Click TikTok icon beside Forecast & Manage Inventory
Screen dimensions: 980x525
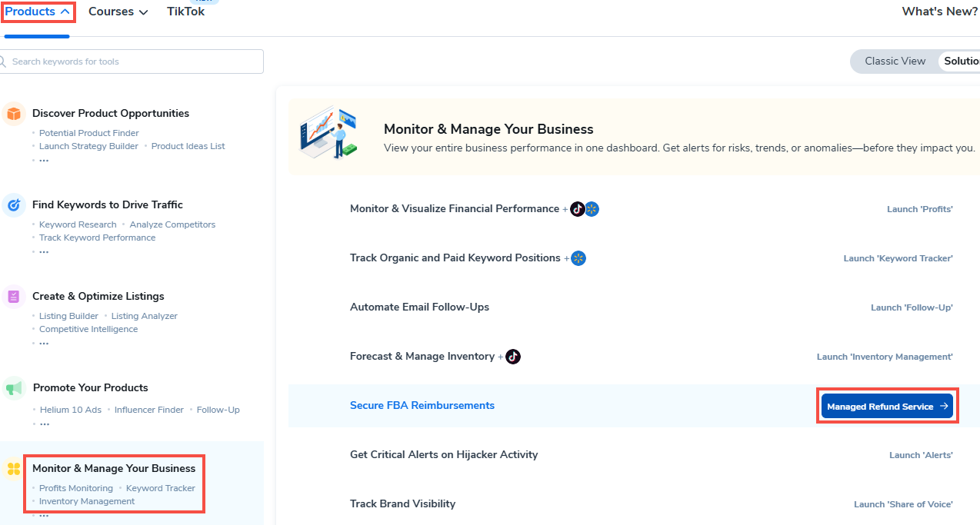[x=513, y=357]
